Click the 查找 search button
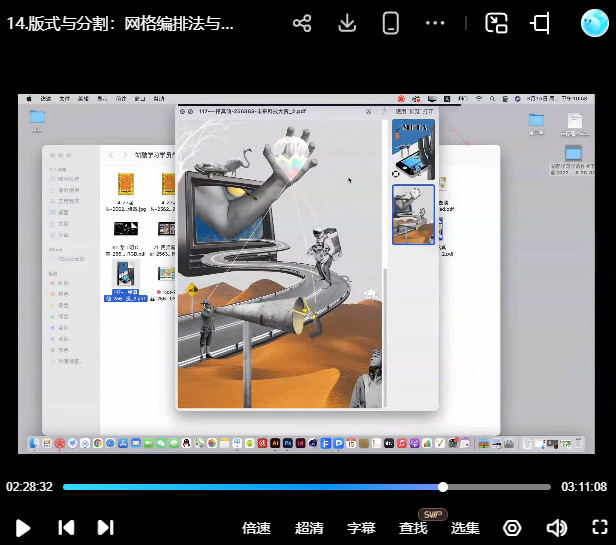Screen dimensions: 616x545 pos(413,528)
